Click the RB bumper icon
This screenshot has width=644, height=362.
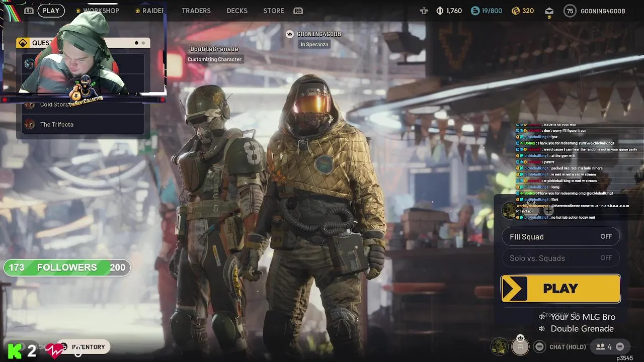click(298, 11)
